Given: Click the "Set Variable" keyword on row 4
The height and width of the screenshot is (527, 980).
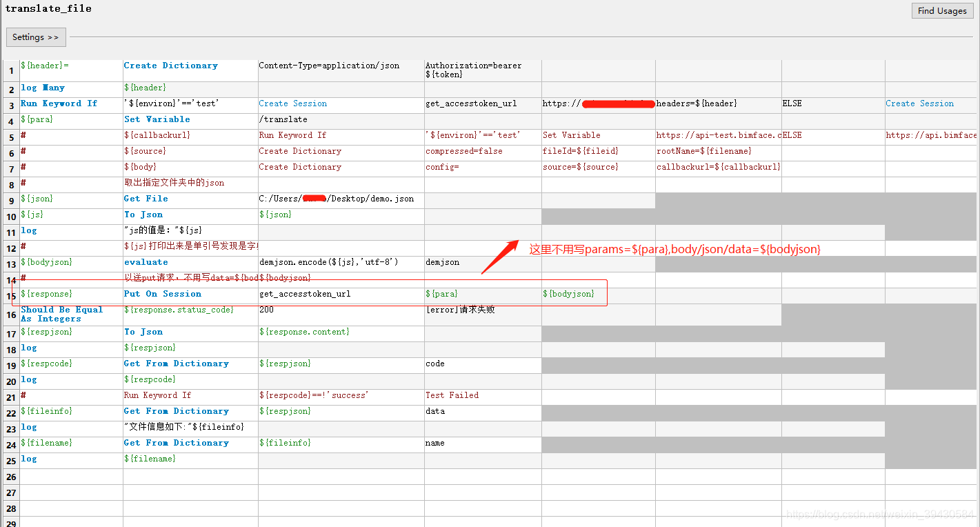Looking at the screenshot, I should (157, 119).
